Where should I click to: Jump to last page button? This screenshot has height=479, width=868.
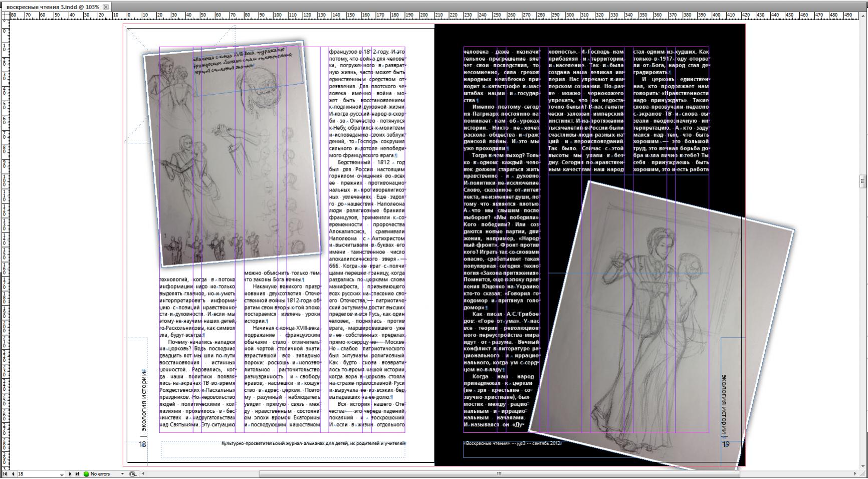(77, 473)
